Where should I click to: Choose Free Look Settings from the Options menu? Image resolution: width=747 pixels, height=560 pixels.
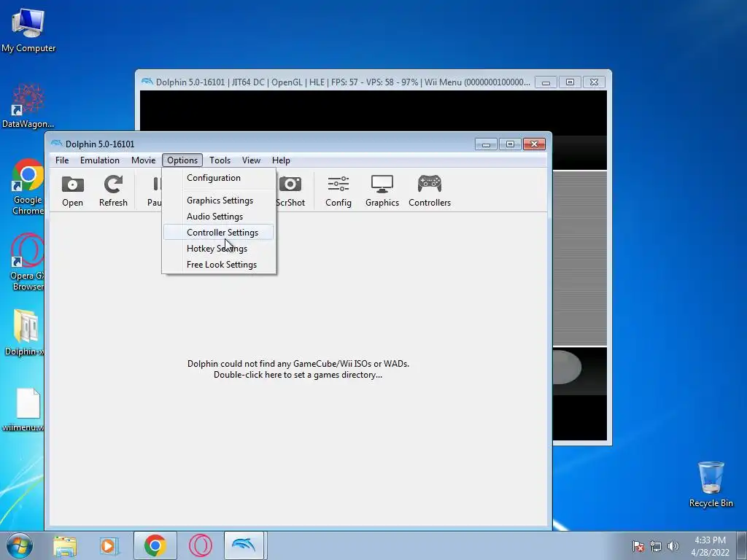[x=219, y=265]
